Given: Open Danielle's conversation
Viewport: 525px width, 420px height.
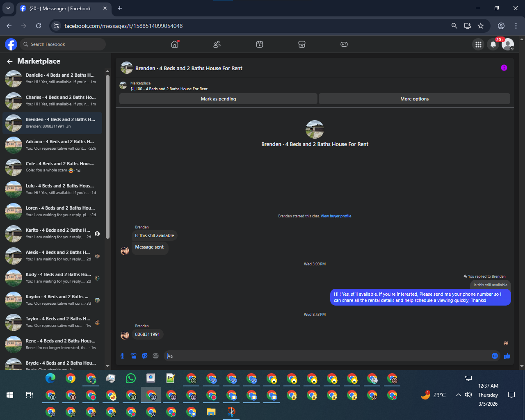Looking at the screenshot, I should point(52,78).
